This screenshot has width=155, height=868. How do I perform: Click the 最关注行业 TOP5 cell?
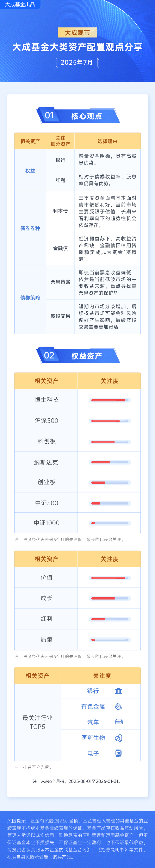(x=37, y=722)
